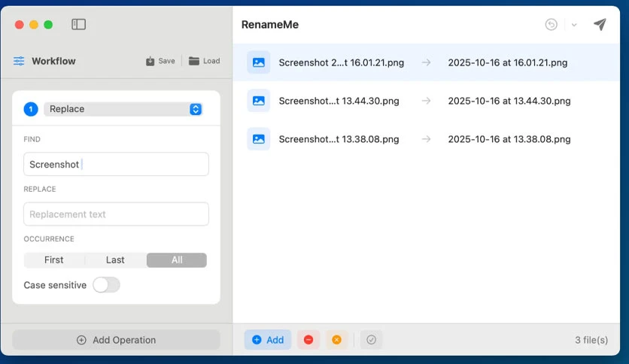Focus the Find field containing Screenshot
The width and height of the screenshot is (629, 364).
pos(116,164)
